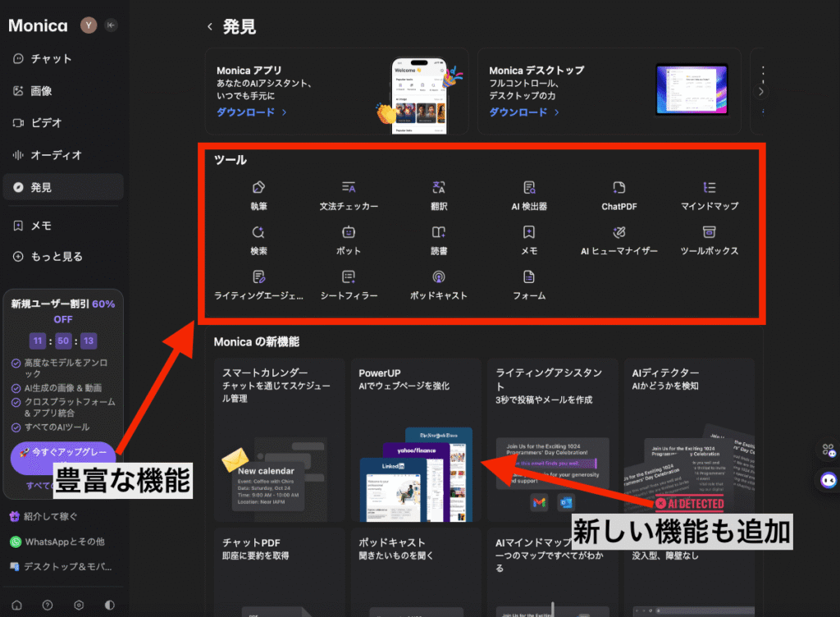This screenshot has width=840, height=617.
Task: Go to 画像 in the sidebar
Action: click(63, 91)
